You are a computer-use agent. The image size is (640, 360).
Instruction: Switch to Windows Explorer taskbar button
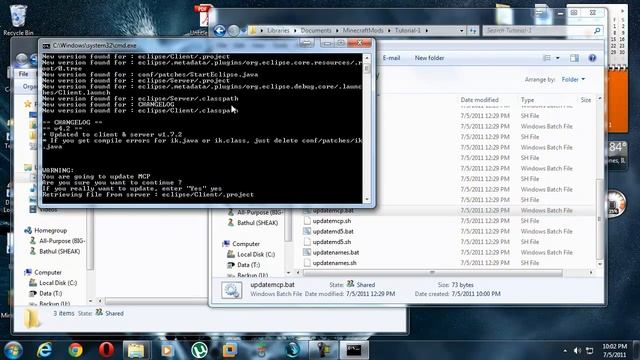(137, 350)
